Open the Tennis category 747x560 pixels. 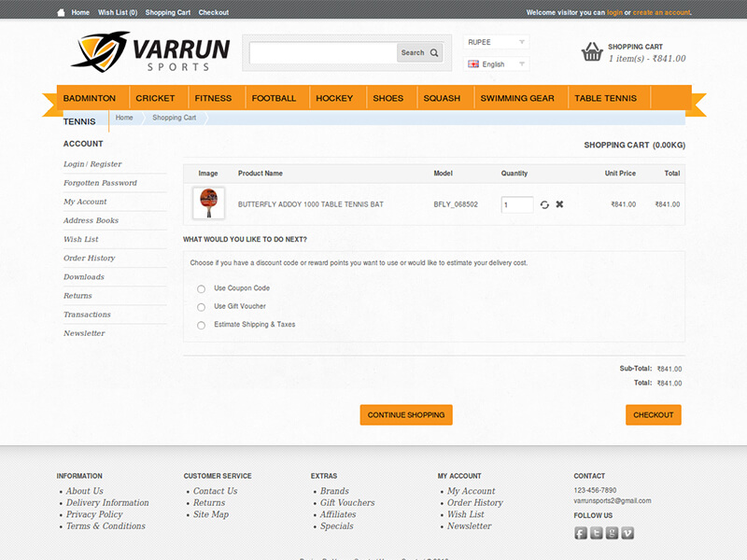(79, 121)
